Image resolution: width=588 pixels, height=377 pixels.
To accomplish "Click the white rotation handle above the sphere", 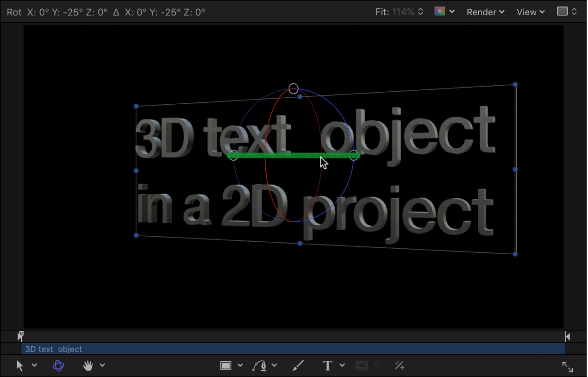I will click(x=294, y=88).
